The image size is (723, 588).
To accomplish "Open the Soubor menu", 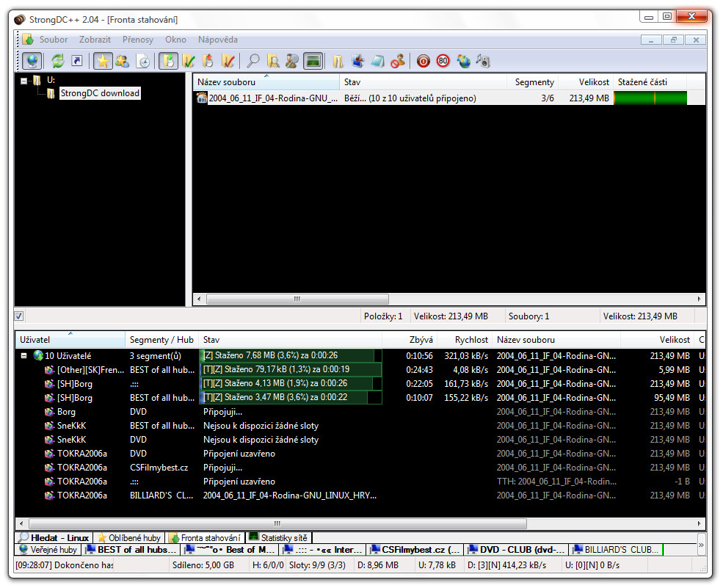I will point(54,40).
